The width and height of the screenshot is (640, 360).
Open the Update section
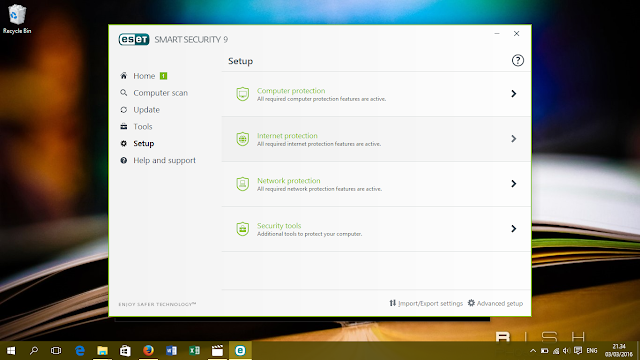coord(146,110)
